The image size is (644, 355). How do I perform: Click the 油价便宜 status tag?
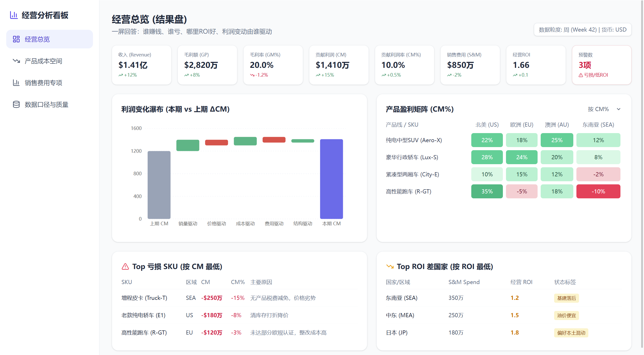566,315
